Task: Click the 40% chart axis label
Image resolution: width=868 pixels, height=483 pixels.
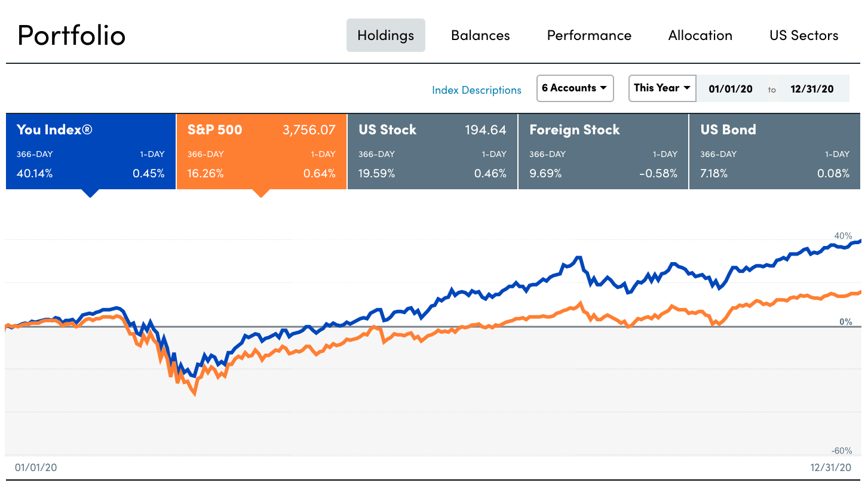Action: click(843, 236)
